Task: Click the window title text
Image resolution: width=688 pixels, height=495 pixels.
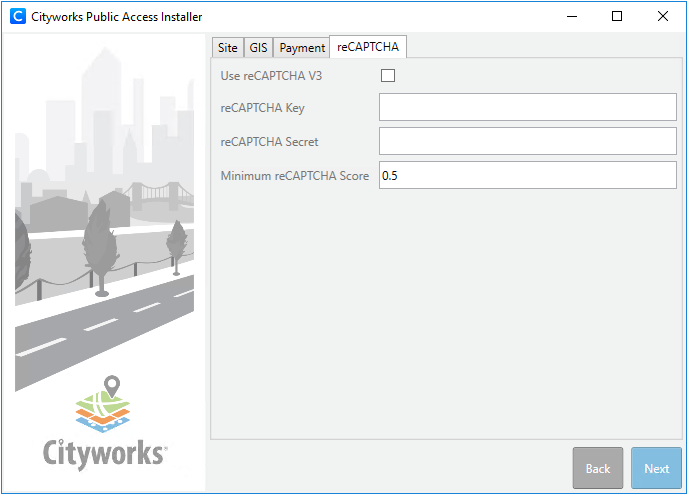Action: coord(117,16)
